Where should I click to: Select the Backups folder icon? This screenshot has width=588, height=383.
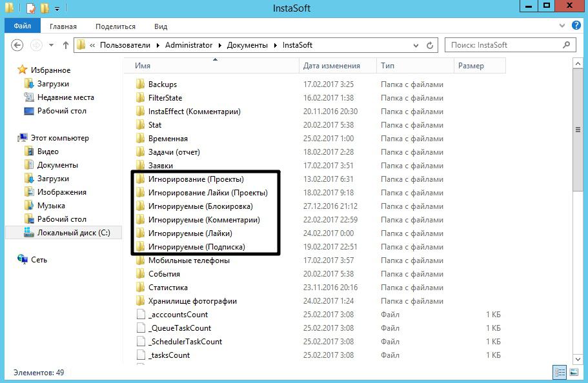click(x=140, y=84)
